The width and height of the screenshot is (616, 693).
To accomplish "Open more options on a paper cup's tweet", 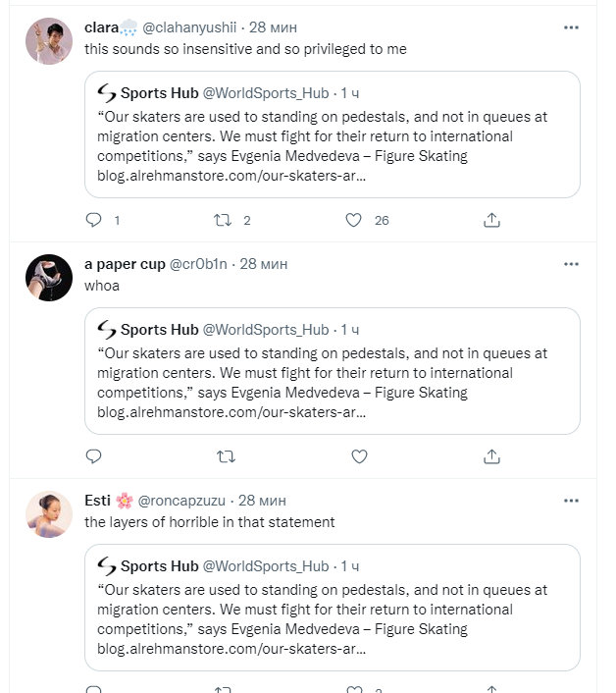I will (x=571, y=264).
